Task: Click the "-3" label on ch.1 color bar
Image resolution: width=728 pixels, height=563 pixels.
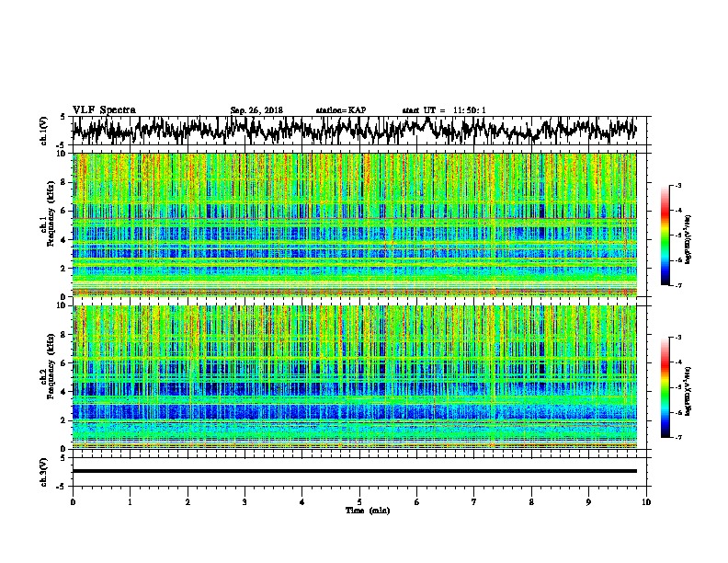Action: click(x=677, y=186)
